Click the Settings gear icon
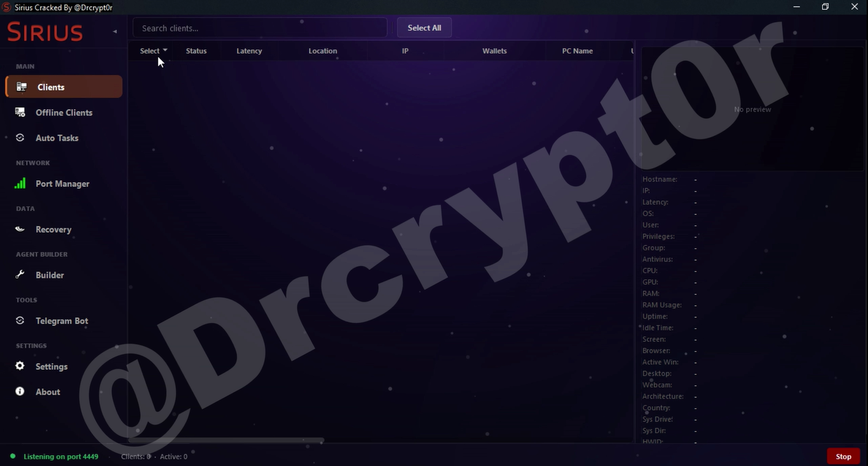 coord(20,366)
